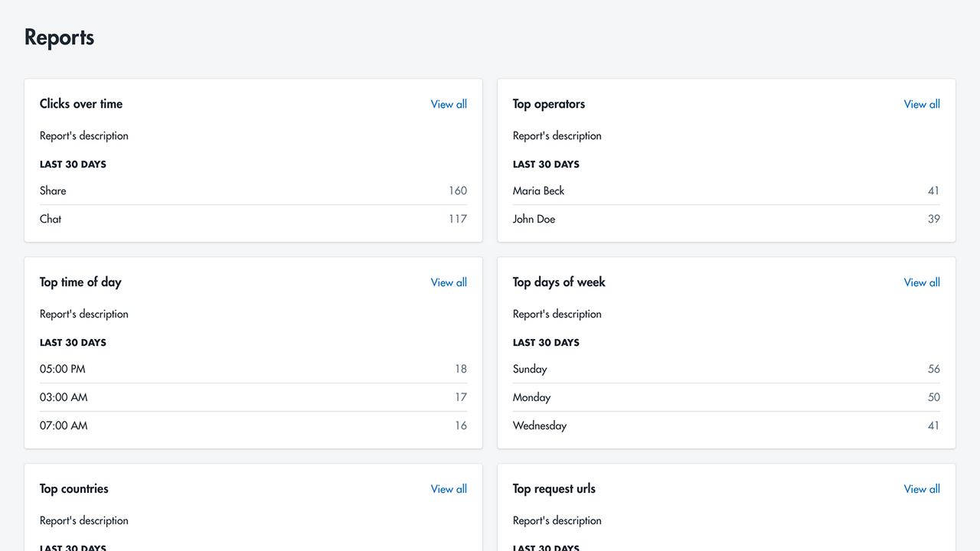Click the 07:00 AM value 16
This screenshot has height=551, width=980.
point(461,425)
